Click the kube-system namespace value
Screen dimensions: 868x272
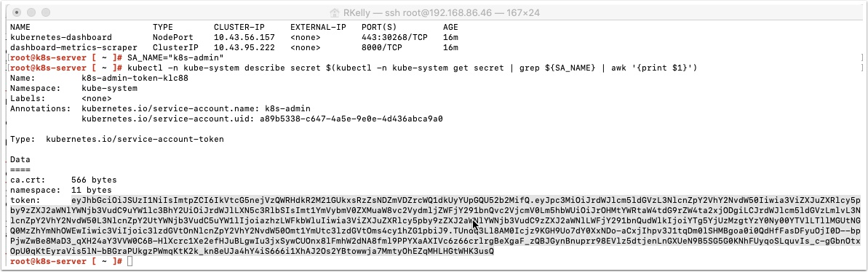tap(110, 88)
